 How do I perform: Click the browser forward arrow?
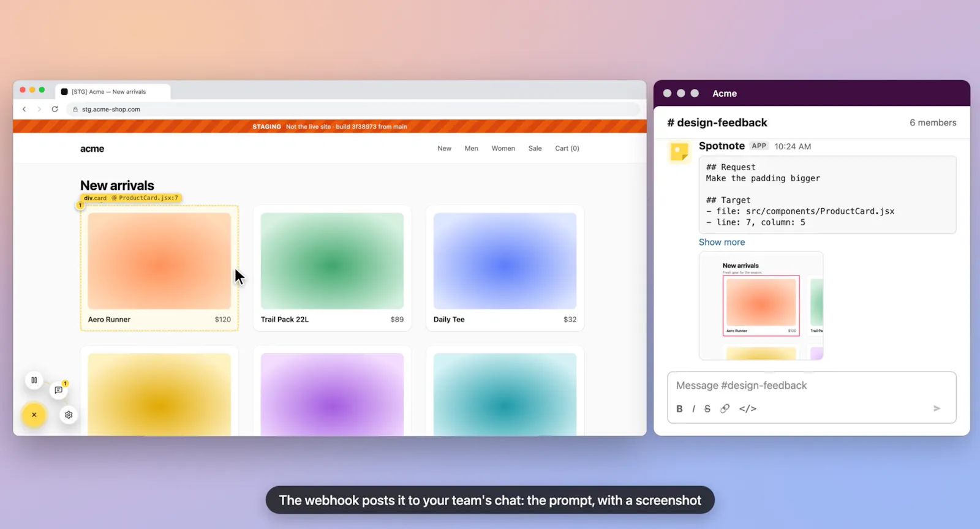[39, 109]
